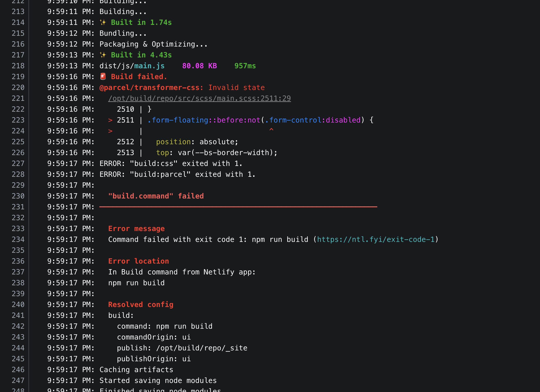Click the 'Caching artifacts' log line
The width and height of the screenshot is (540, 392).
(x=136, y=370)
